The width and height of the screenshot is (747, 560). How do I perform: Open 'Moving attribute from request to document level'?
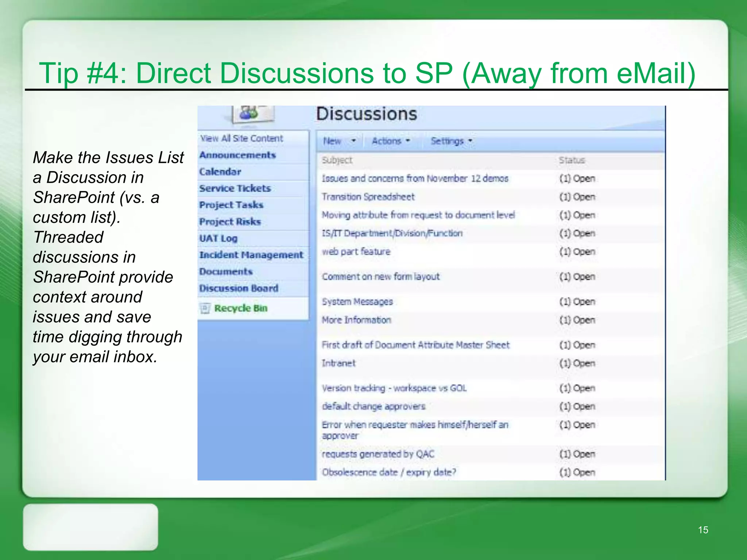coord(418,215)
